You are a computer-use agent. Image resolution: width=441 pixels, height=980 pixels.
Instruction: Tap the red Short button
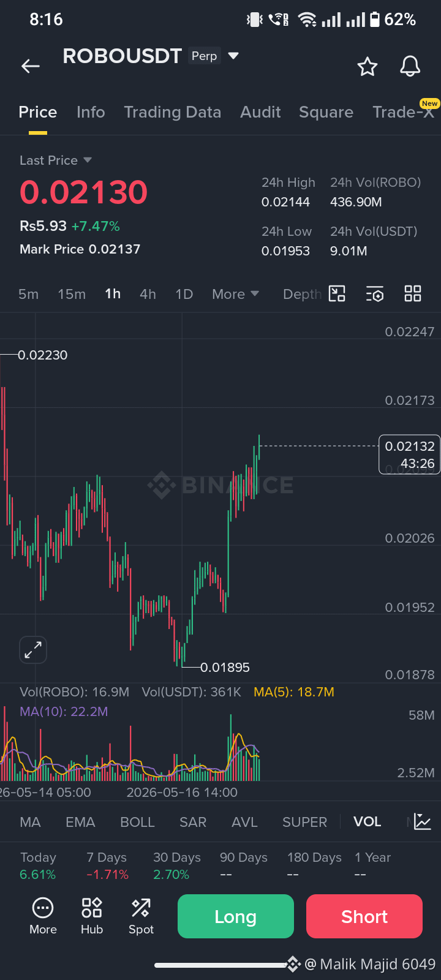(x=364, y=916)
